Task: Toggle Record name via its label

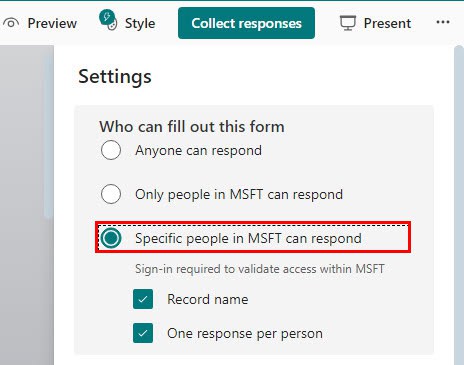Action: click(208, 299)
